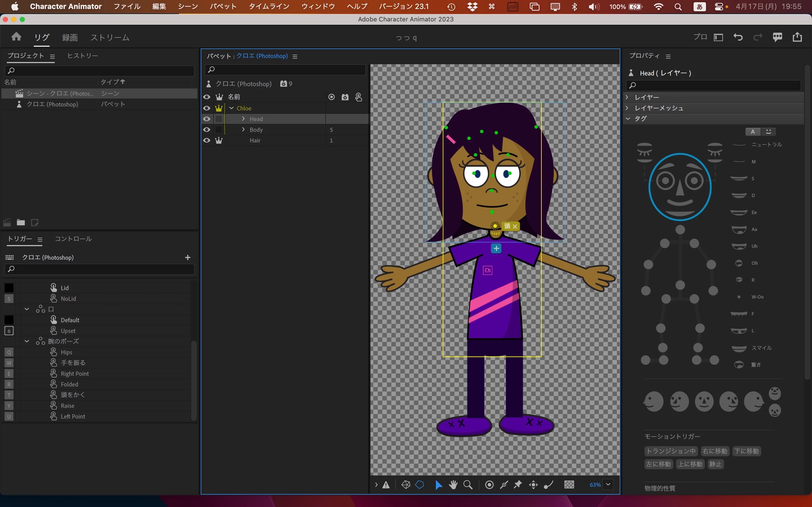Click the share/export icon
Image resolution: width=812 pixels, height=507 pixels.
[x=797, y=37]
